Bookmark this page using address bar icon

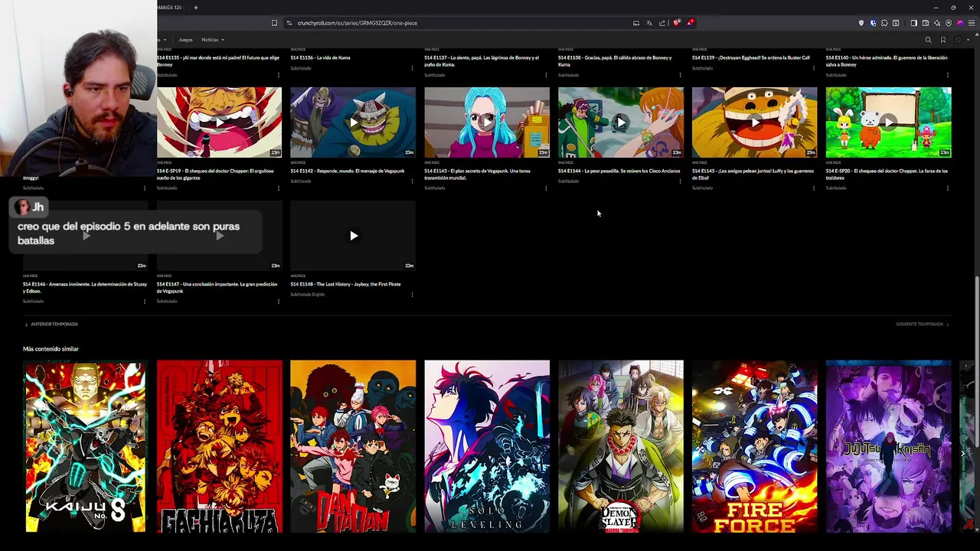[x=274, y=23]
